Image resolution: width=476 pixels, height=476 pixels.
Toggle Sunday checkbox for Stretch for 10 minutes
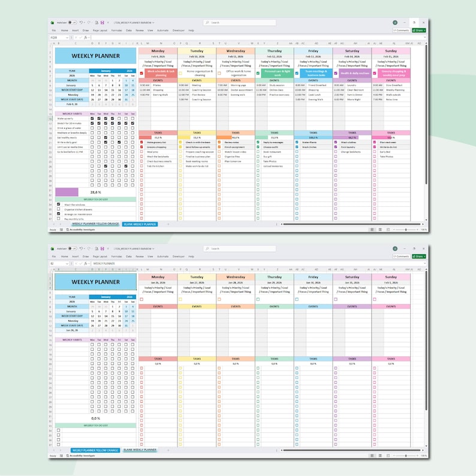[x=132, y=123]
